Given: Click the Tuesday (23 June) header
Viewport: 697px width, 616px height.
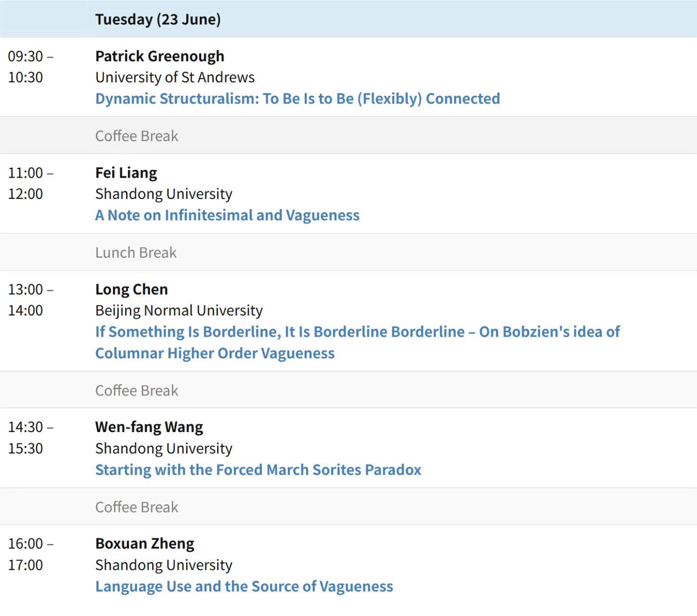Looking at the screenshot, I should pyautogui.click(x=158, y=19).
